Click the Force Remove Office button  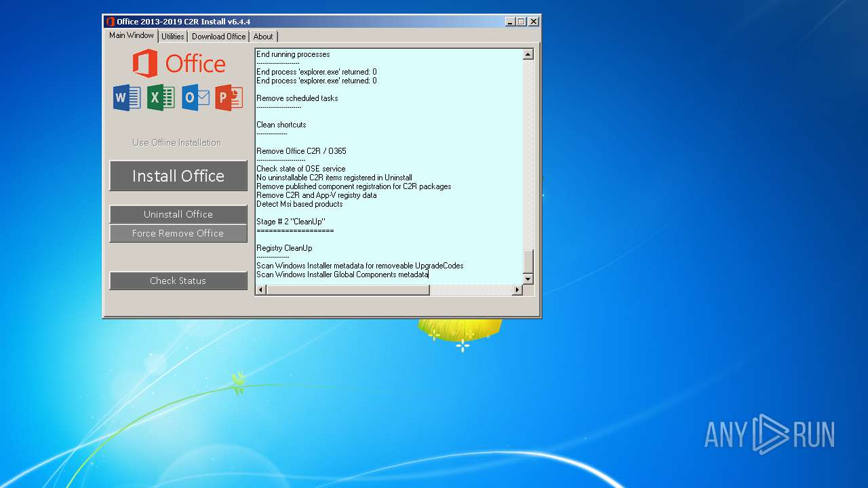[x=178, y=233]
